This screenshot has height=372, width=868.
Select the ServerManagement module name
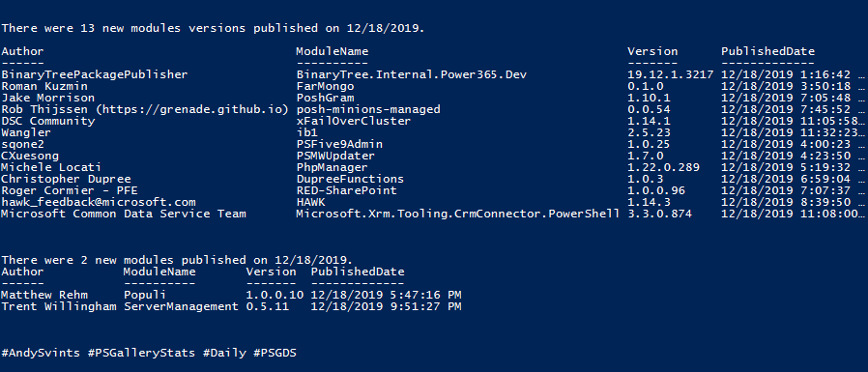181,306
